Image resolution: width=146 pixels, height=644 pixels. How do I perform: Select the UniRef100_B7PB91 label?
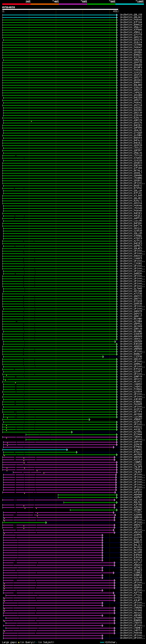(x=131, y=447)
